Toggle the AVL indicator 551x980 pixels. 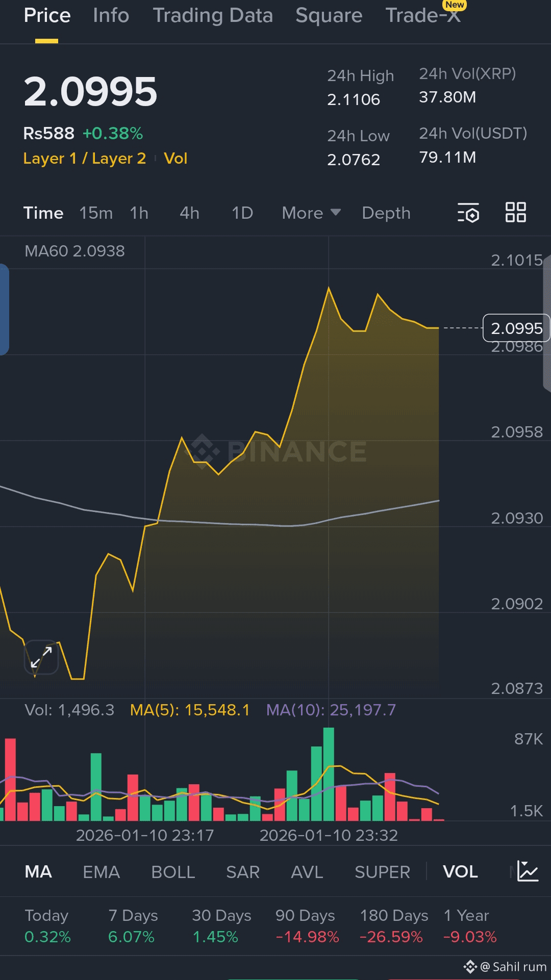click(x=307, y=871)
